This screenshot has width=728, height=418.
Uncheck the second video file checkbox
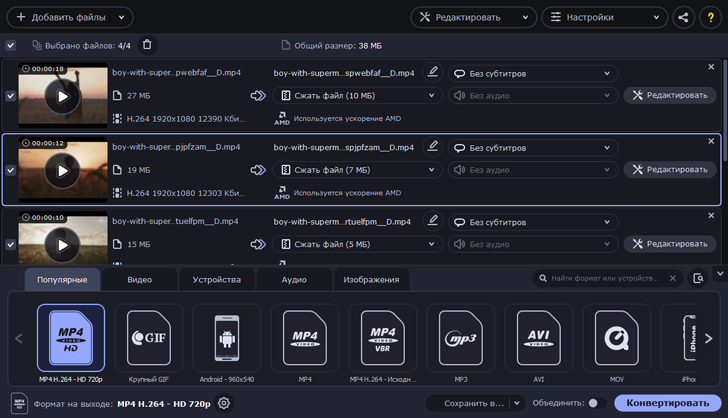click(x=10, y=170)
